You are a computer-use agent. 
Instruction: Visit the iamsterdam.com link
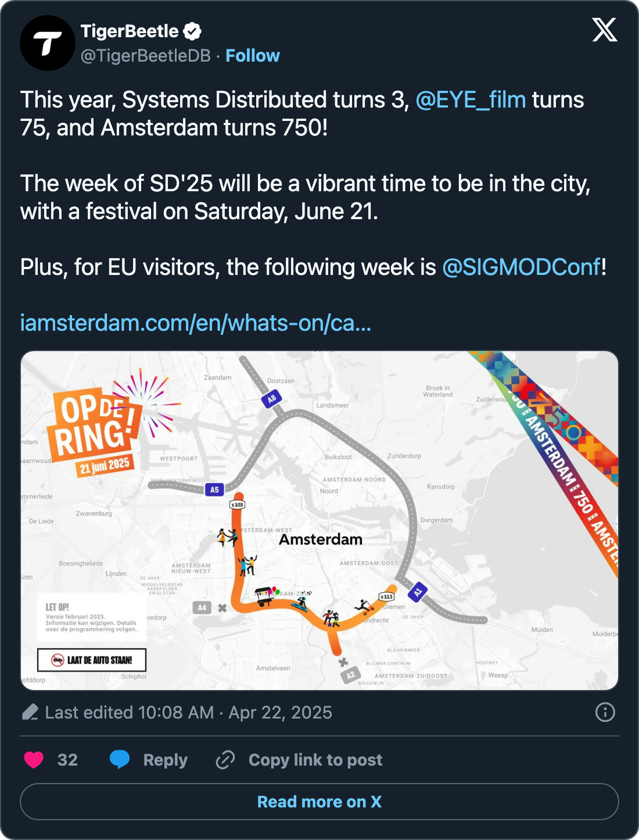coord(195,323)
